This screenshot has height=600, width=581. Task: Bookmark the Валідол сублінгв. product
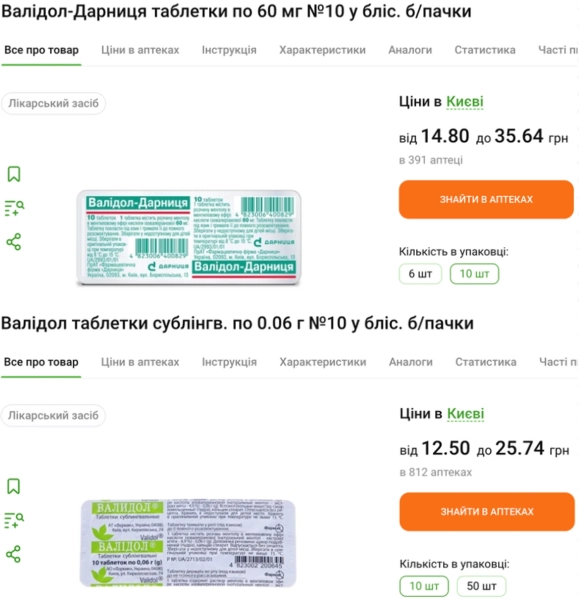pos(14,486)
